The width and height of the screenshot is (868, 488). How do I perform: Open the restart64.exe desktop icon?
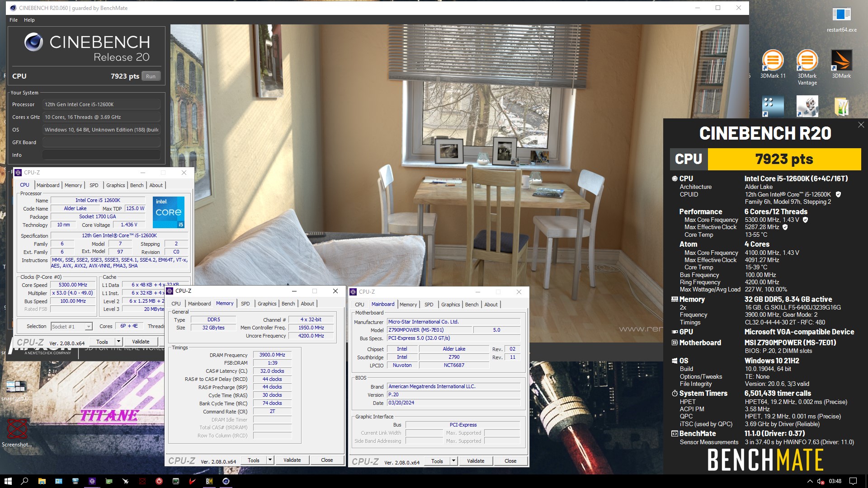[x=841, y=20]
